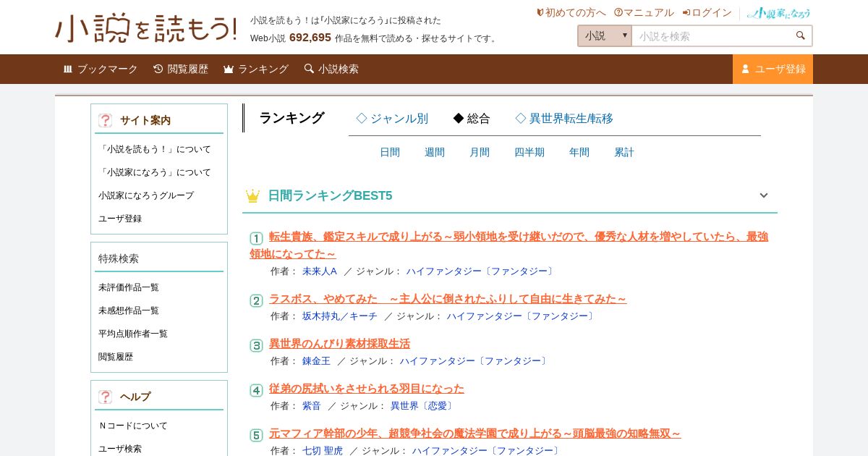This screenshot has width=868, height=456.
Task: Click ユーザ登録 in サイト案内 sidebar
Action: [x=120, y=219]
